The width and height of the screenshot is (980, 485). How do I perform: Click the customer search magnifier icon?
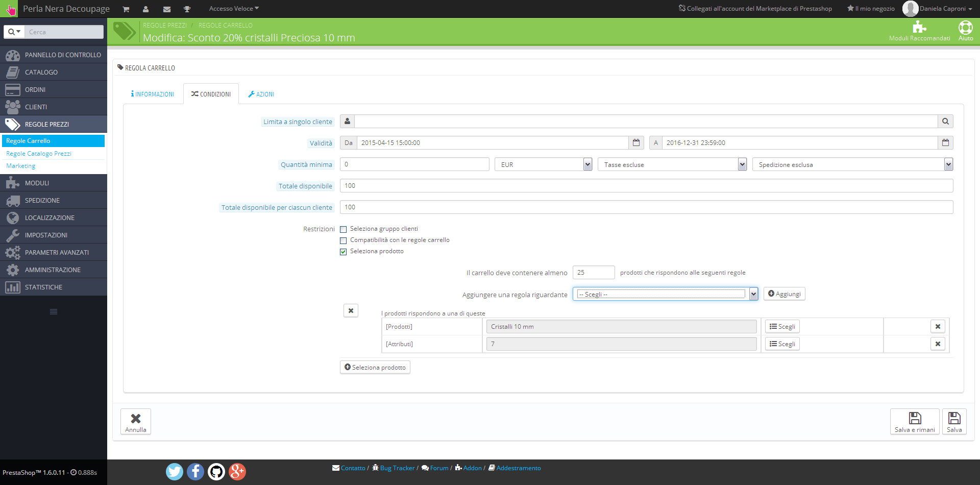(945, 122)
